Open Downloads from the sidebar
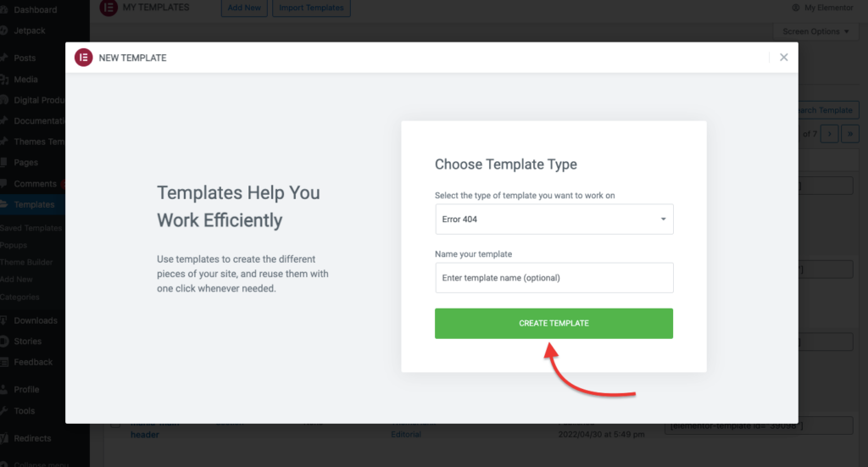Image resolution: width=868 pixels, height=467 pixels. [36, 320]
